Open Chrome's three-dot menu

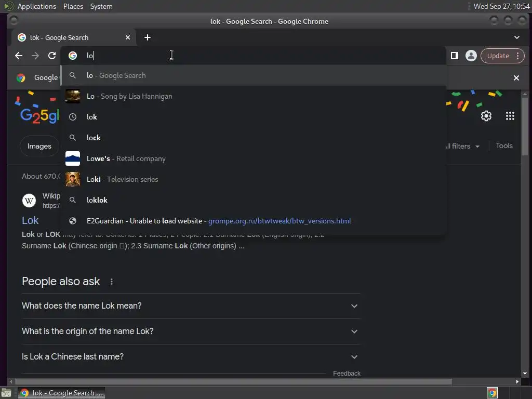[518, 56]
